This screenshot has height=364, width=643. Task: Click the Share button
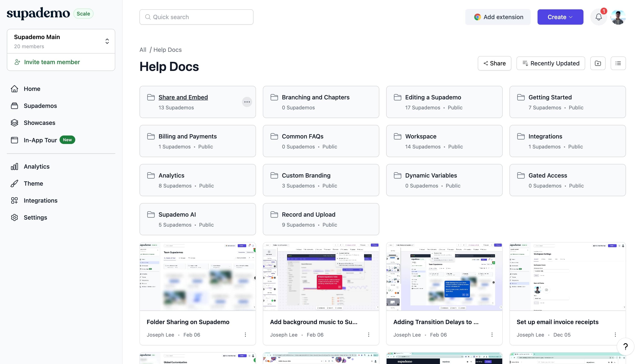point(494,63)
